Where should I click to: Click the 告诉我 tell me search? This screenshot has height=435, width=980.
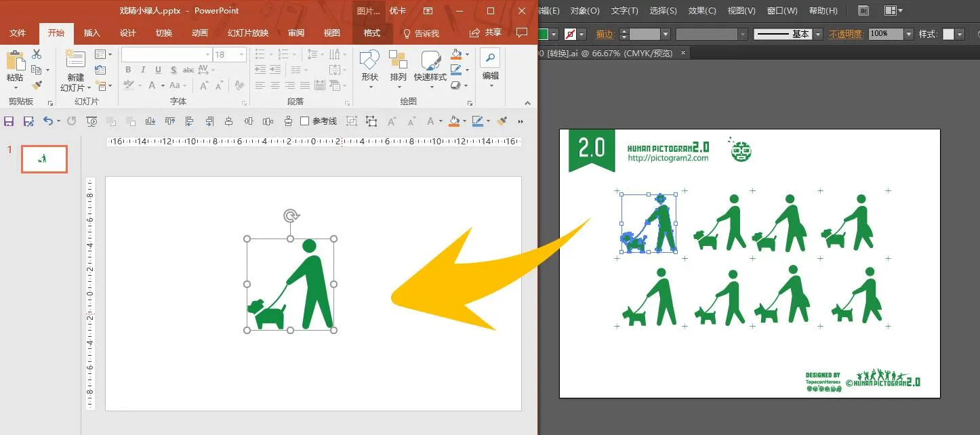(421, 33)
